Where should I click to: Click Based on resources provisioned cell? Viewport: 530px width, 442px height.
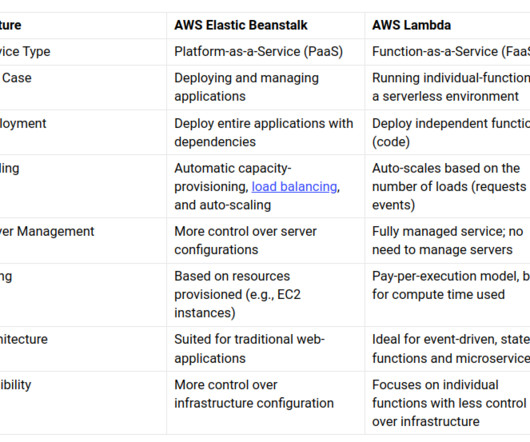pos(237,295)
